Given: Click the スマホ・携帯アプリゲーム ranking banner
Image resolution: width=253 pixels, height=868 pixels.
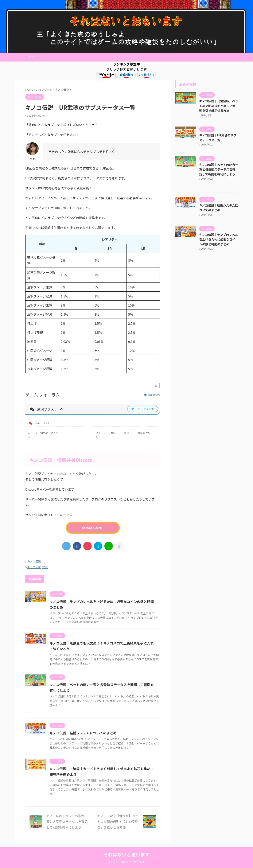Looking at the screenshot, I should coord(147,75).
